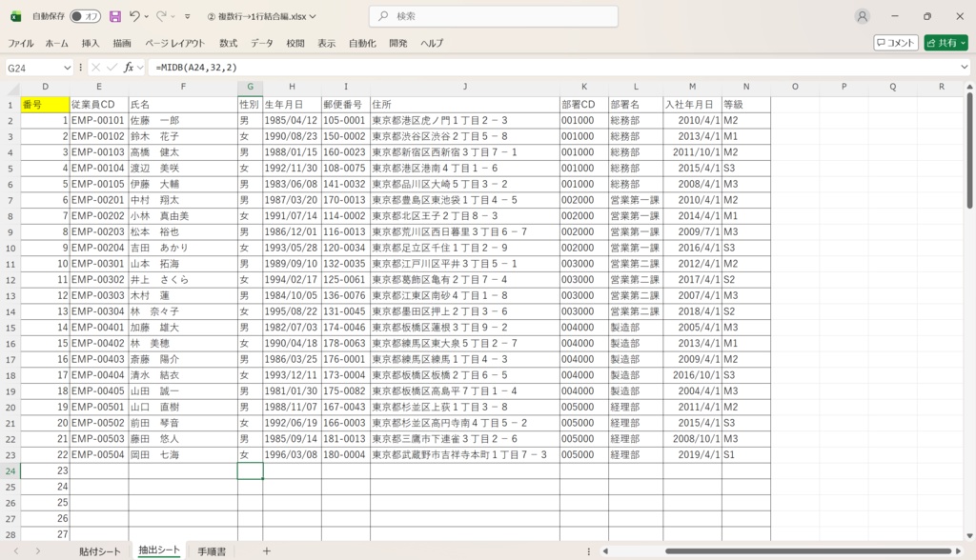Save the workbook with the floppy icon
The image size is (976, 560).
click(115, 17)
